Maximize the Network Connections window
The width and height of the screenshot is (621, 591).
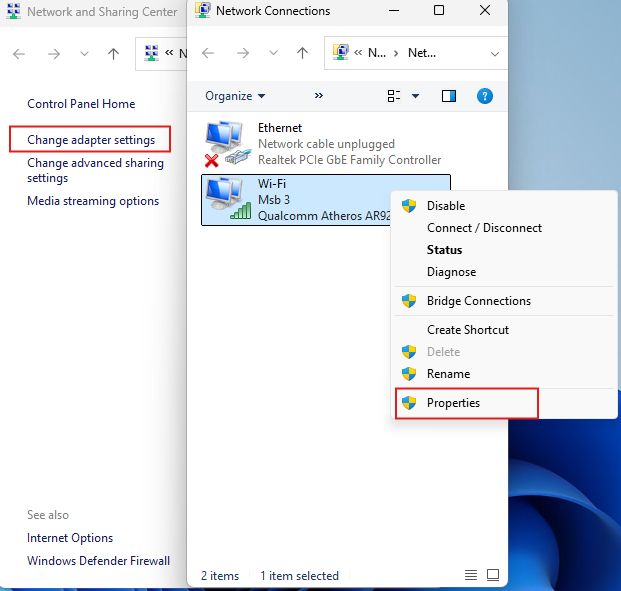click(x=439, y=10)
